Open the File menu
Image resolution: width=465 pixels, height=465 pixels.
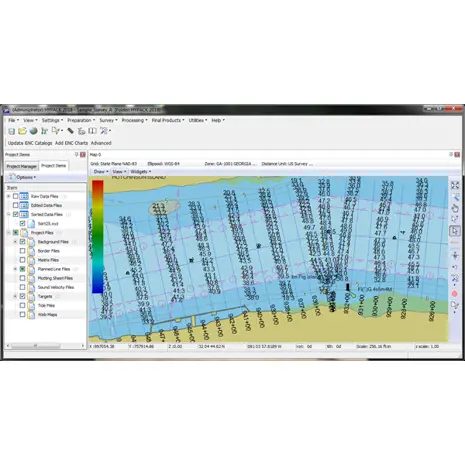pyautogui.click(x=13, y=120)
